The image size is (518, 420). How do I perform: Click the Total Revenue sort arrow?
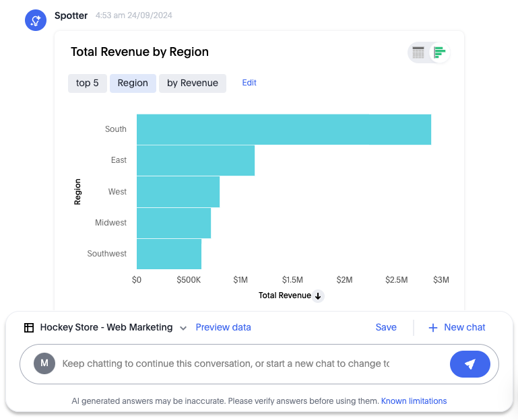pos(319,296)
